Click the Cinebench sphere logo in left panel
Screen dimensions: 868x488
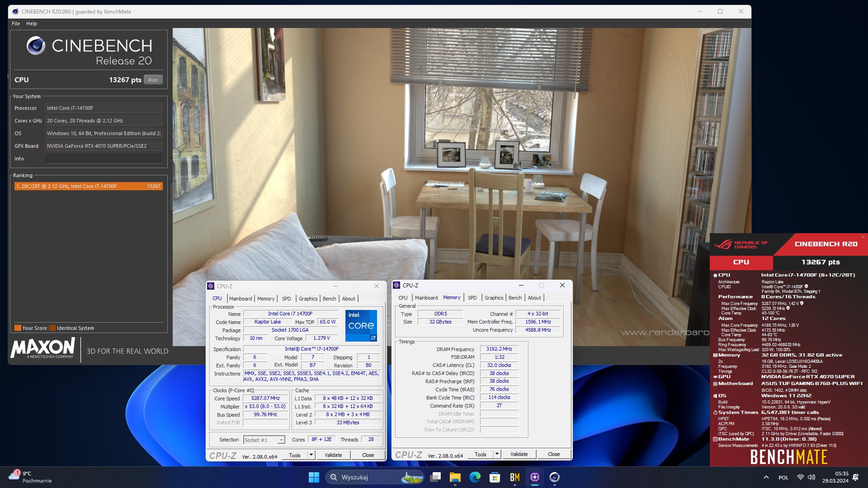(36, 46)
